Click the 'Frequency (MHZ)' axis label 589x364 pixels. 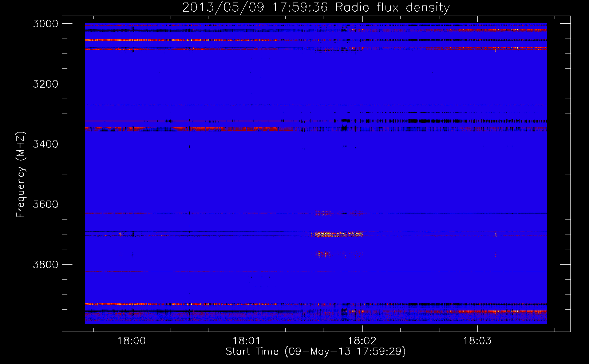pos(21,175)
